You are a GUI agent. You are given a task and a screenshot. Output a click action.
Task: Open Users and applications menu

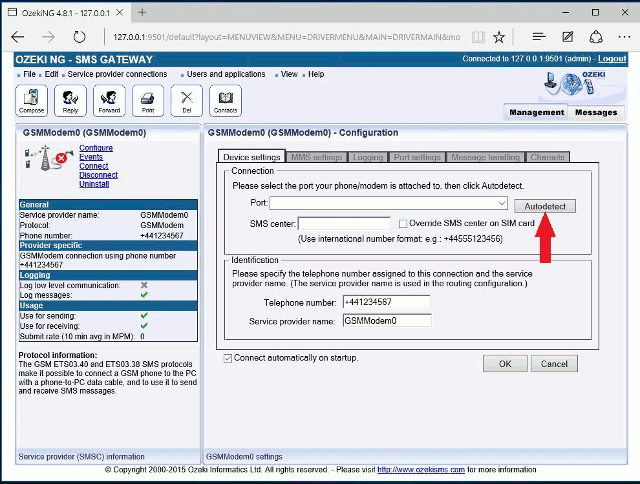pyautogui.click(x=226, y=74)
